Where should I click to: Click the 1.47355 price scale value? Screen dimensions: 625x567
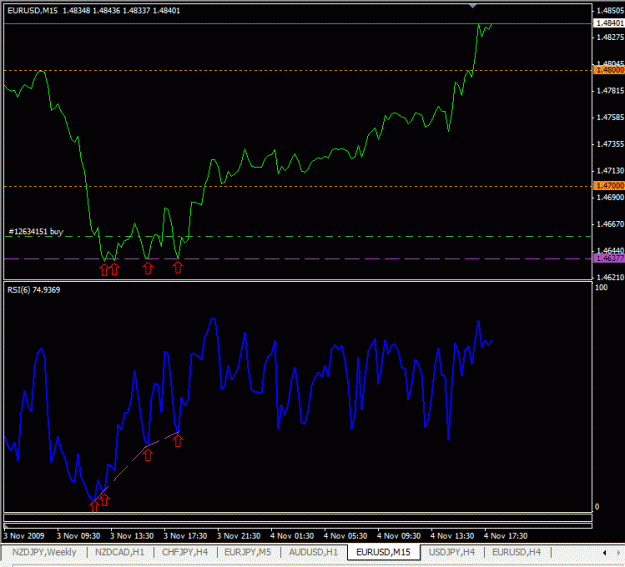pyautogui.click(x=610, y=144)
